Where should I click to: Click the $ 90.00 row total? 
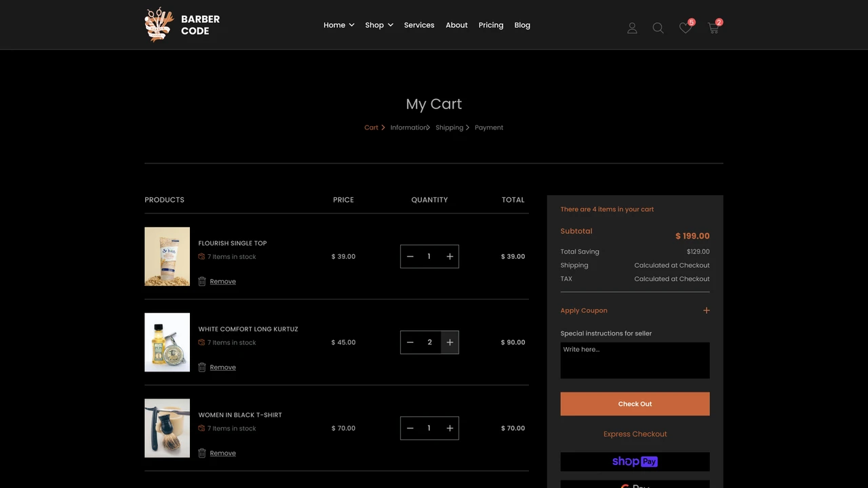pos(513,342)
